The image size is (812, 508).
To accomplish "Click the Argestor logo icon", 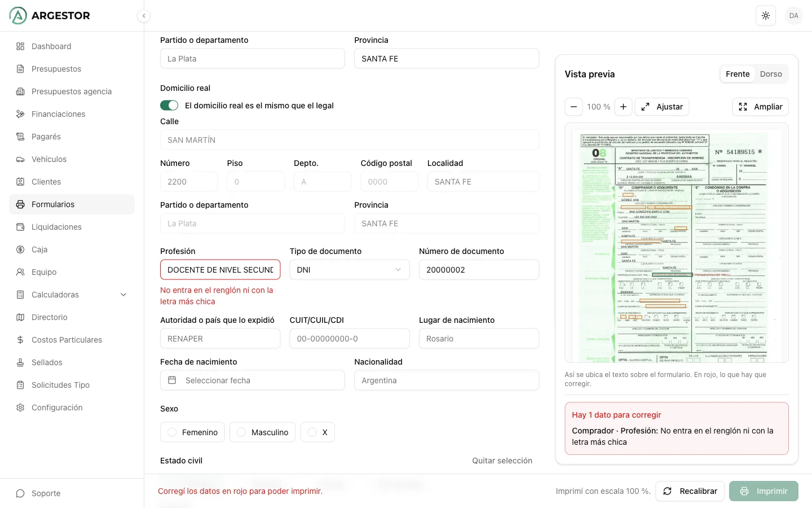I will pos(18,16).
